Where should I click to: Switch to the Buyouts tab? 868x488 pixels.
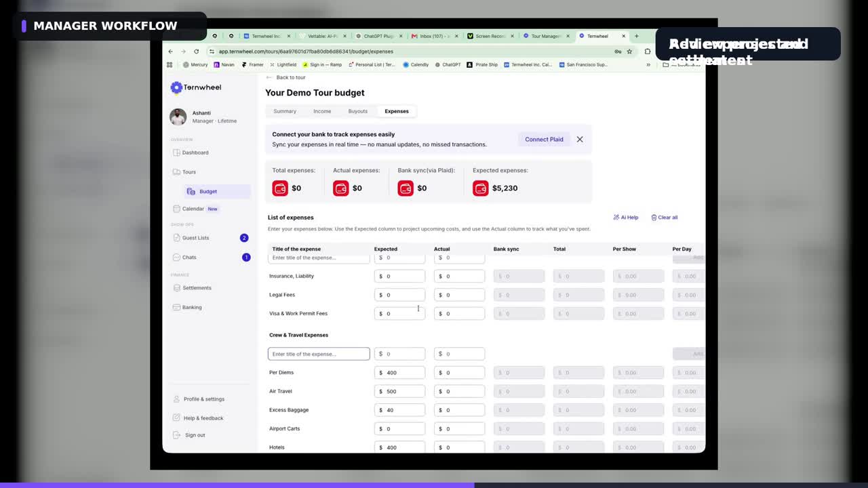click(358, 111)
